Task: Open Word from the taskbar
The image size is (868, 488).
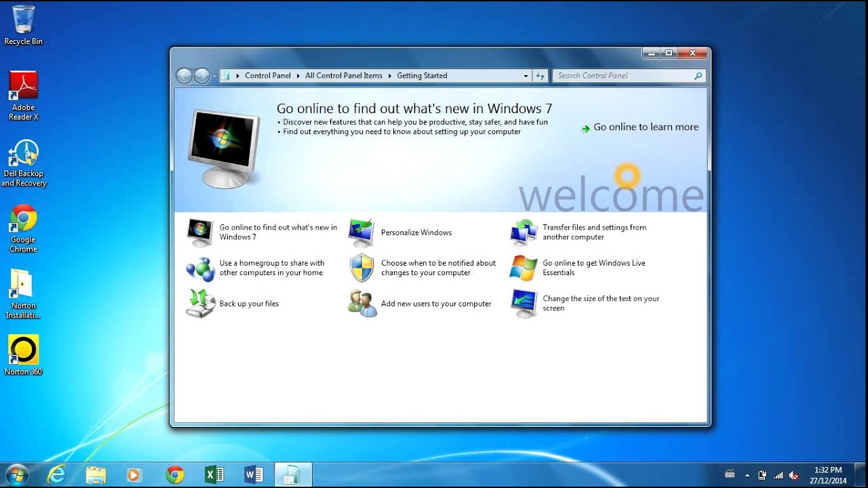Action: click(254, 474)
